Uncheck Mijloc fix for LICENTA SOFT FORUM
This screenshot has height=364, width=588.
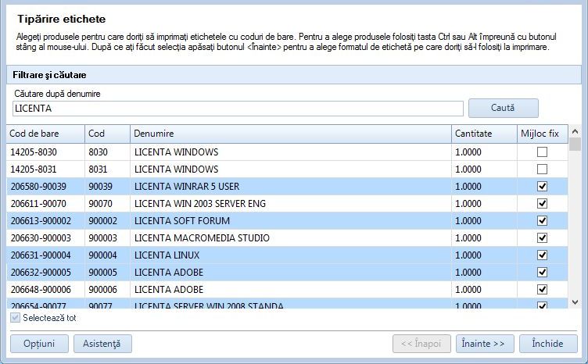pos(542,221)
